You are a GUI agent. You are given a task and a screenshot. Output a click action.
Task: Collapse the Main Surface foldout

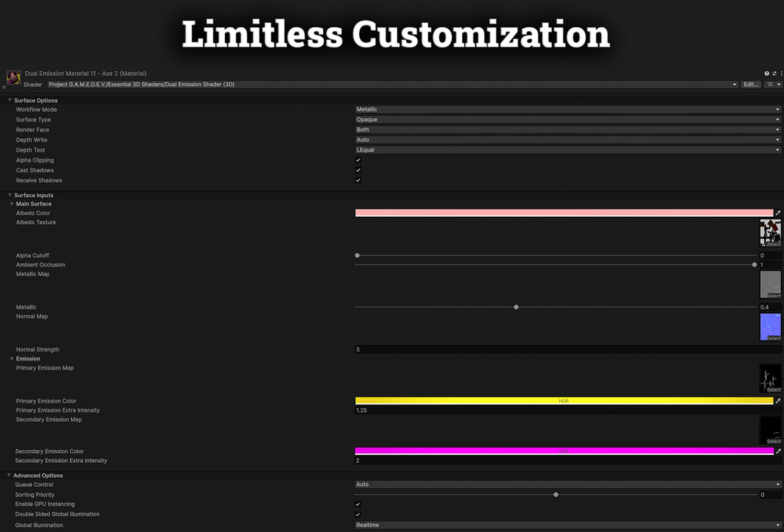pos(11,204)
